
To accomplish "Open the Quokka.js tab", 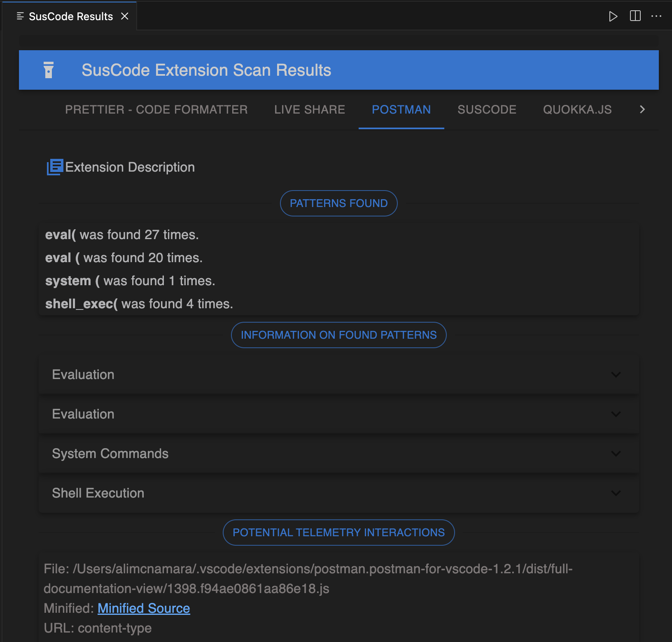I will (x=577, y=109).
